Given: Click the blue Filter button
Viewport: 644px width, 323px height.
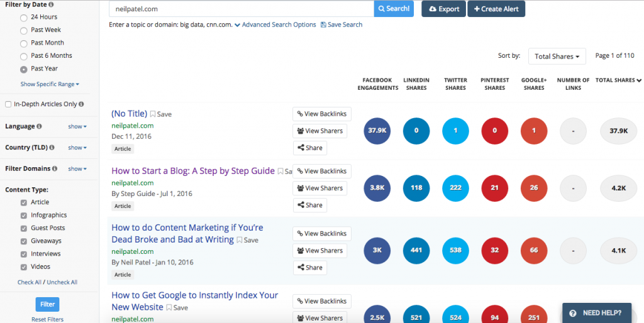Looking at the screenshot, I should pos(48,305).
